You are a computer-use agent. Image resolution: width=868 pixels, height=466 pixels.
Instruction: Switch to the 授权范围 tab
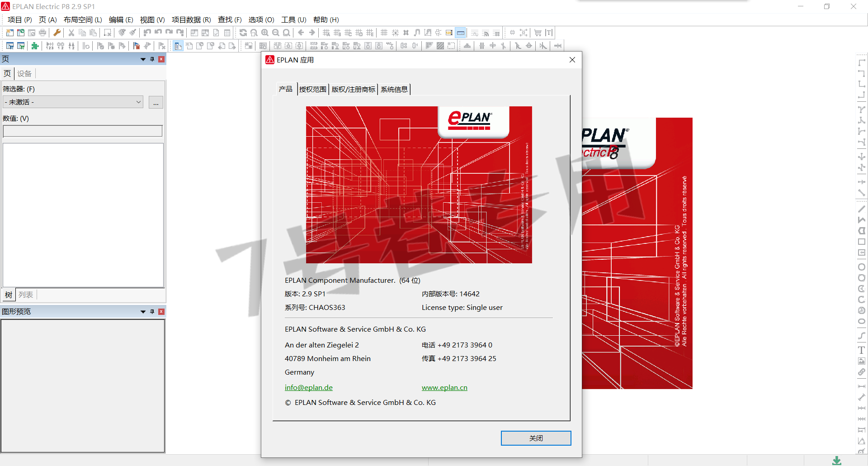[x=313, y=90]
